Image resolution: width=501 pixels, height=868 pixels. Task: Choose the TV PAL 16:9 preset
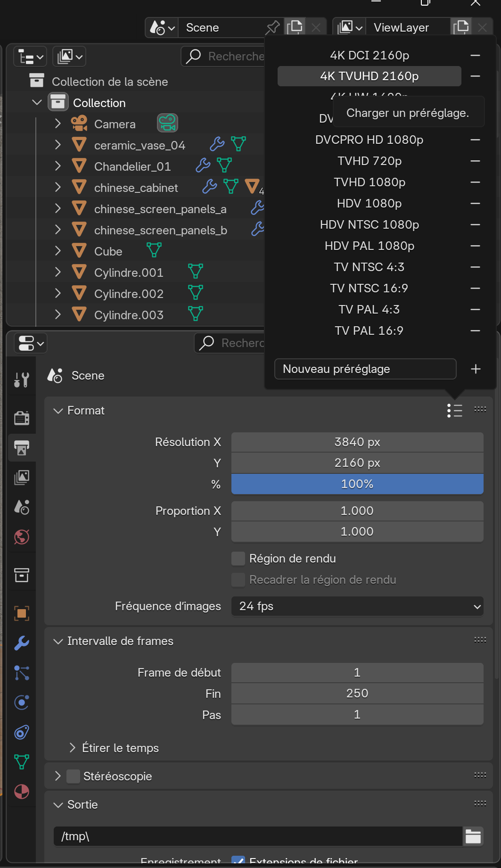pyautogui.click(x=369, y=331)
